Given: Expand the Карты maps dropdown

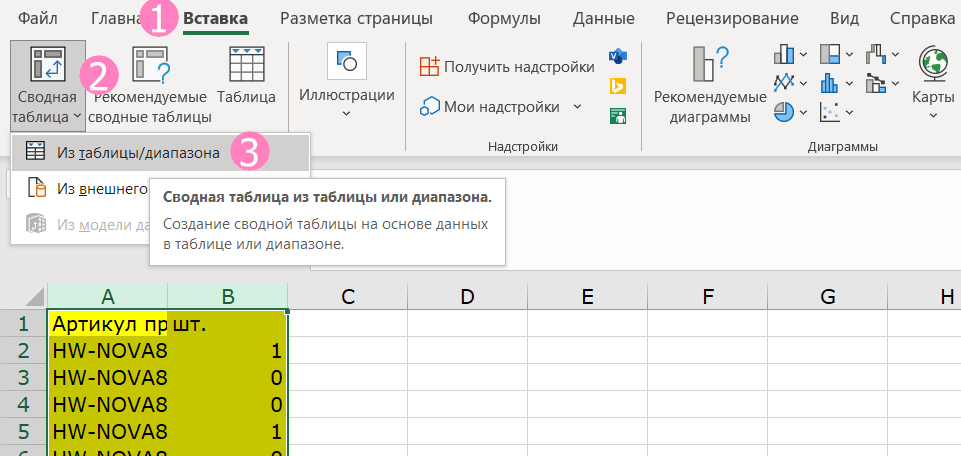Looking at the screenshot, I should pyautogui.click(x=933, y=115).
